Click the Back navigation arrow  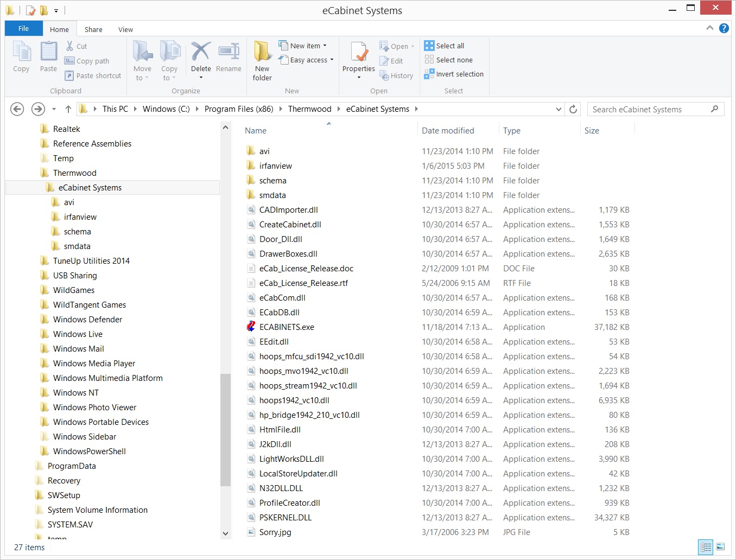tap(17, 109)
